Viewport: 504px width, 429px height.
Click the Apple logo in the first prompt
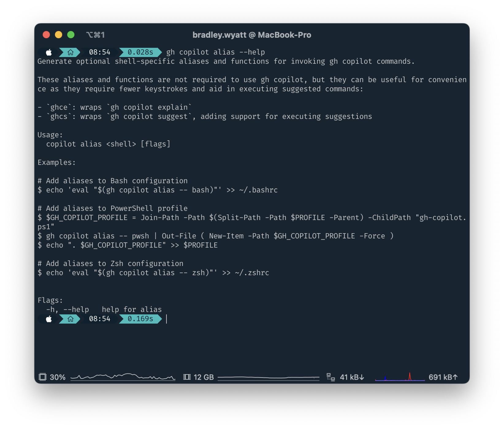tap(49, 52)
